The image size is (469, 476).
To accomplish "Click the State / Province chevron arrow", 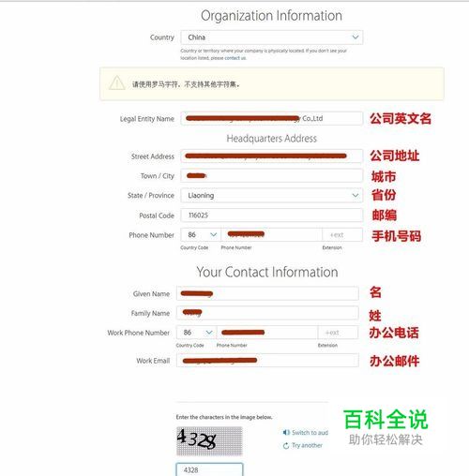I will pos(356,196).
